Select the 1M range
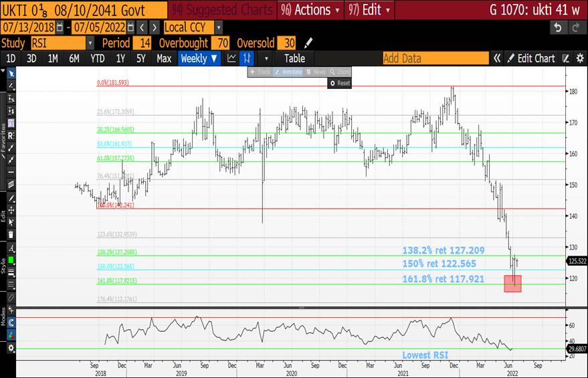The width and height of the screenshot is (588, 378). pos(53,58)
